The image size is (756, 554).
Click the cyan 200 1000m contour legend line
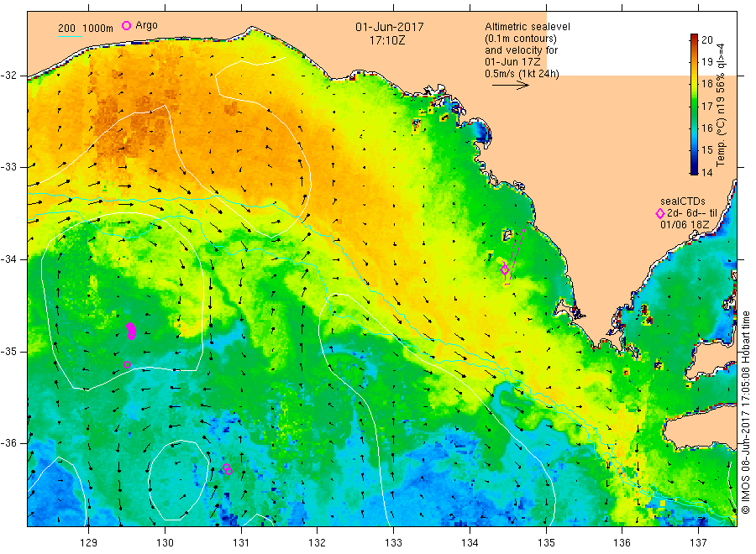(71, 35)
